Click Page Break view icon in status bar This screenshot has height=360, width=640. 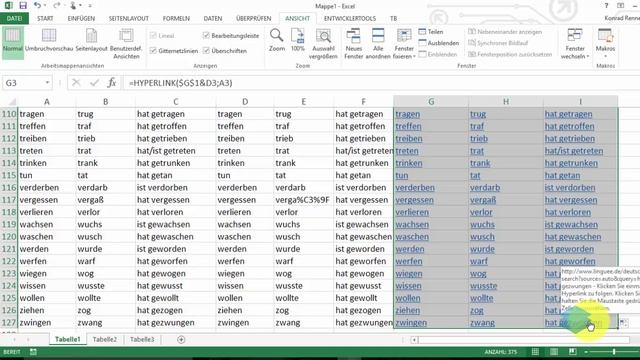[x=573, y=352]
